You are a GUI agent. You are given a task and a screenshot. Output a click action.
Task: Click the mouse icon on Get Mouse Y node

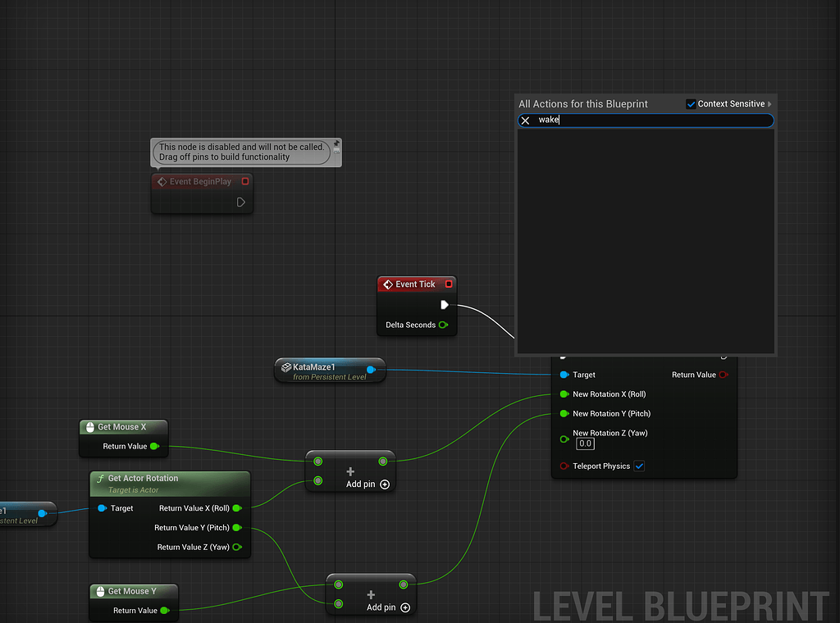click(99, 591)
